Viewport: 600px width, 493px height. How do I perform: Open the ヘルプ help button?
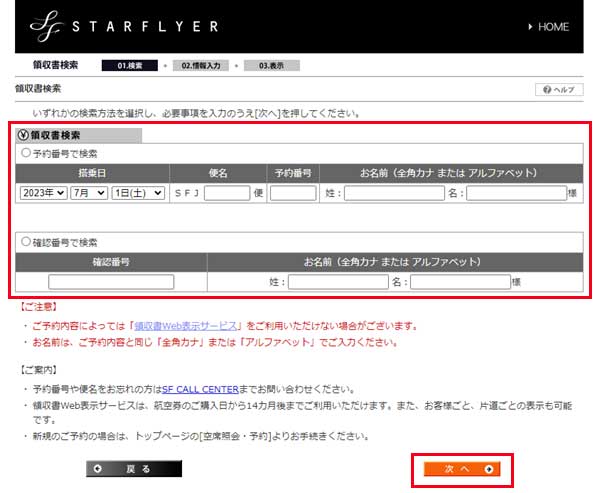point(558,90)
